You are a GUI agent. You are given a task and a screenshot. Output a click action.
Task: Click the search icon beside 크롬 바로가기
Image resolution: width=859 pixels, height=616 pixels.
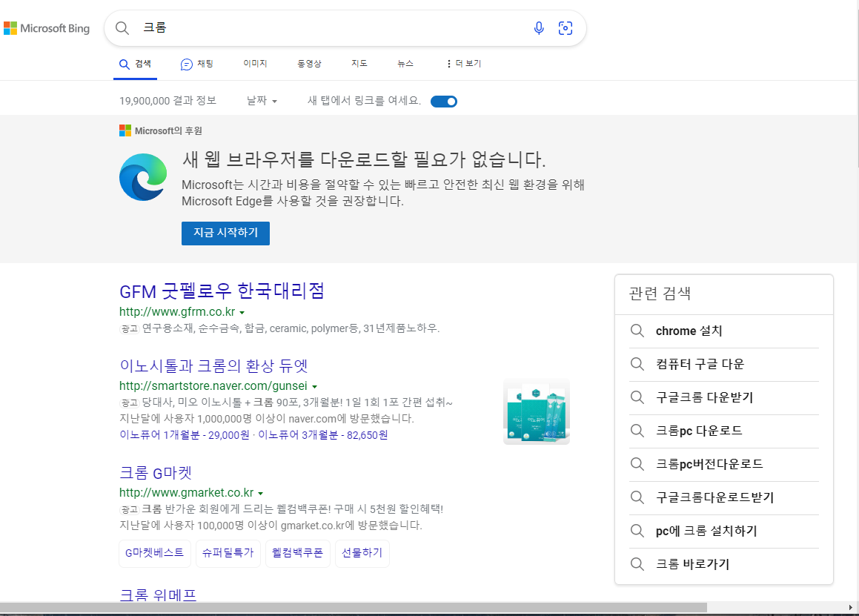coord(637,564)
